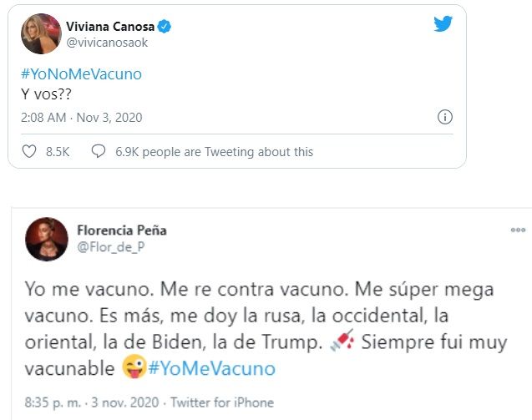Click the Twitter bird logo
This screenshot has width=532, height=420.
click(x=443, y=24)
